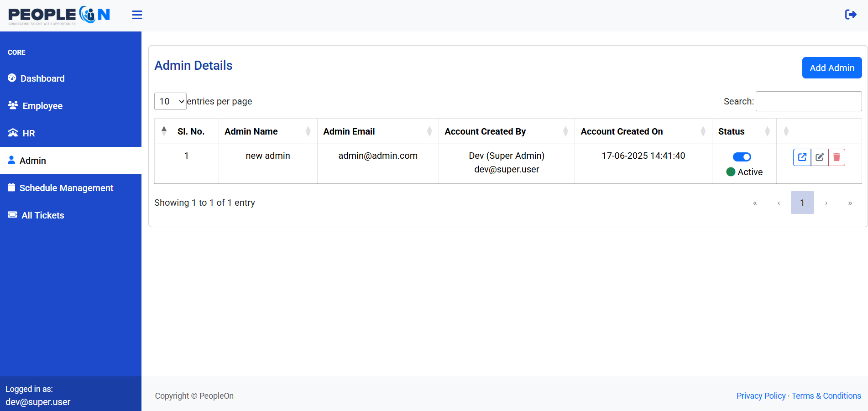Viewport: 868px width, 411px height.
Task: Select page 1 in pagination
Action: pos(802,203)
